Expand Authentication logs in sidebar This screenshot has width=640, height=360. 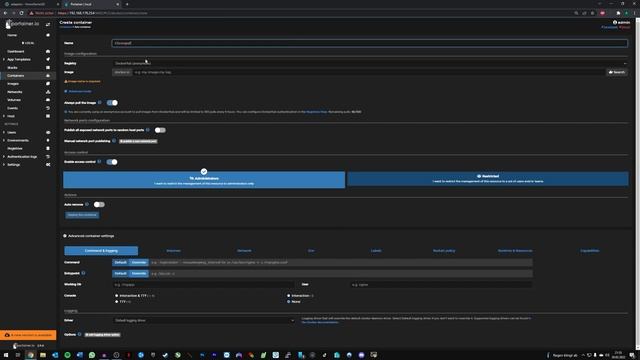click(x=4, y=157)
